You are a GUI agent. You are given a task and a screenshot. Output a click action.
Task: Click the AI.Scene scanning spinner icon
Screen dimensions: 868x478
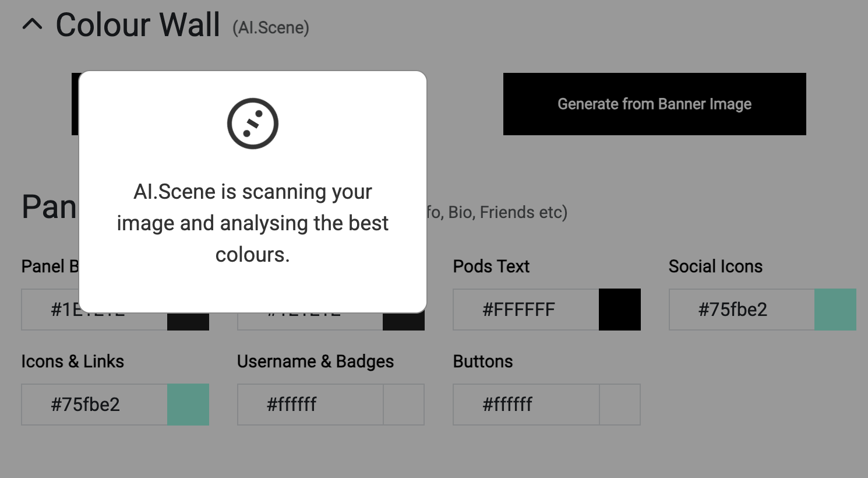click(x=253, y=124)
